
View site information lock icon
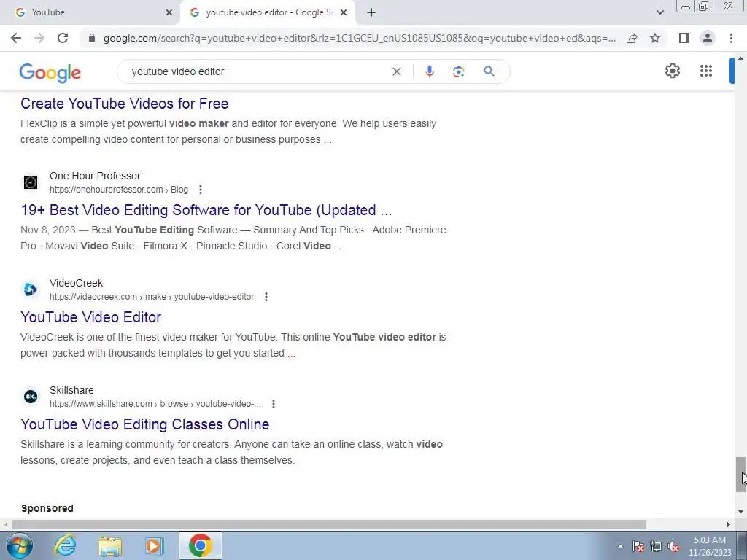(x=92, y=38)
